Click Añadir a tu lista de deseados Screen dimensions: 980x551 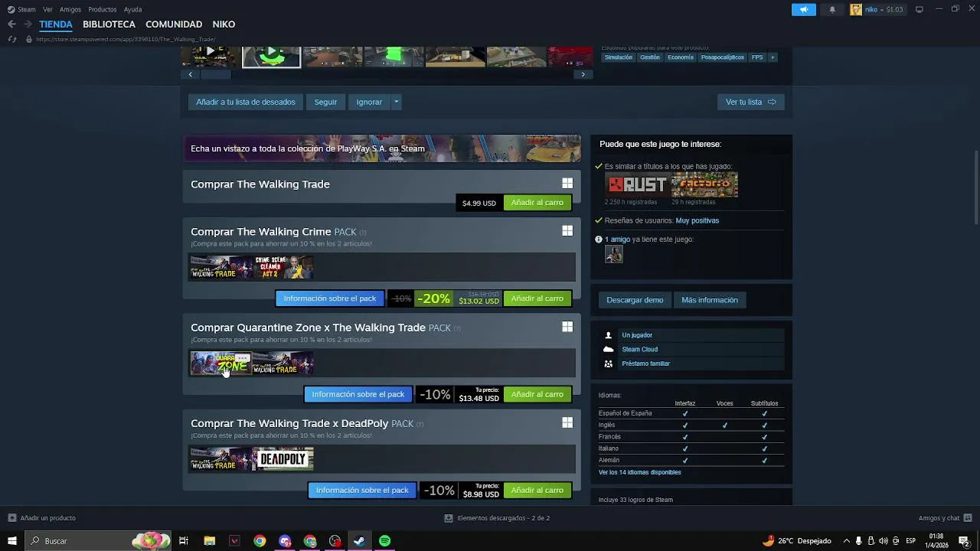[245, 102]
